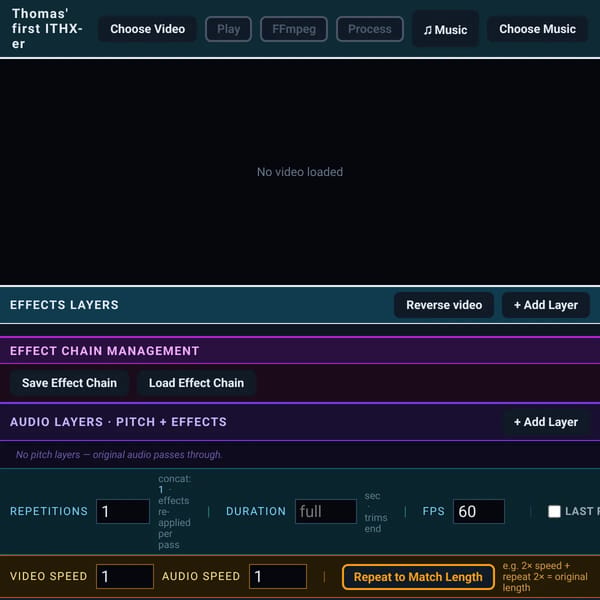Click Save Effect Chain
The image size is (600, 600).
[x=69, y=383]
